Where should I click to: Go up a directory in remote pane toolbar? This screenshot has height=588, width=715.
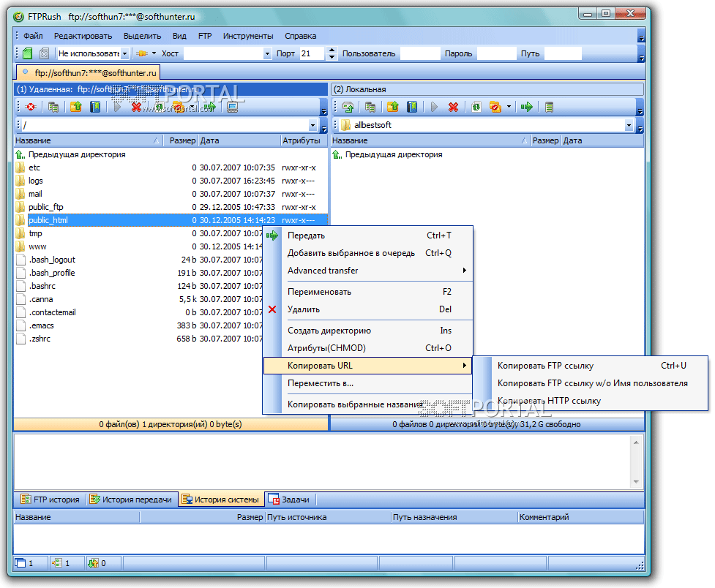tap(75, 107)
